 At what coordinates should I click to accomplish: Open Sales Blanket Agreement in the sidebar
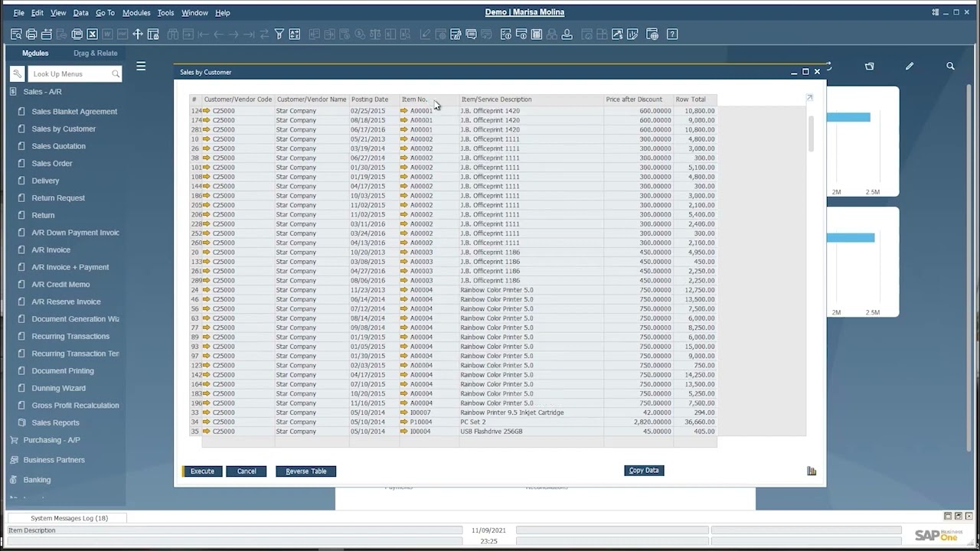pos(74,112)
